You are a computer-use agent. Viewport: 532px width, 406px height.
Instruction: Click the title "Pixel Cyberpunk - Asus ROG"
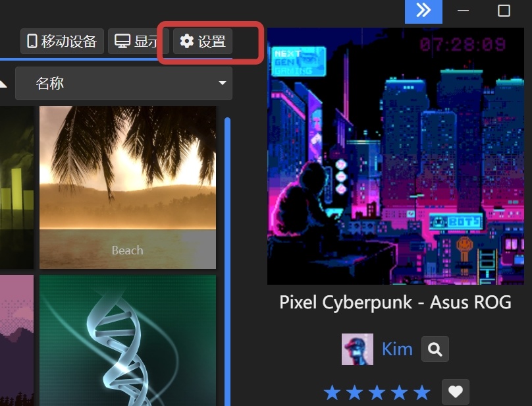tap(395, 302)
